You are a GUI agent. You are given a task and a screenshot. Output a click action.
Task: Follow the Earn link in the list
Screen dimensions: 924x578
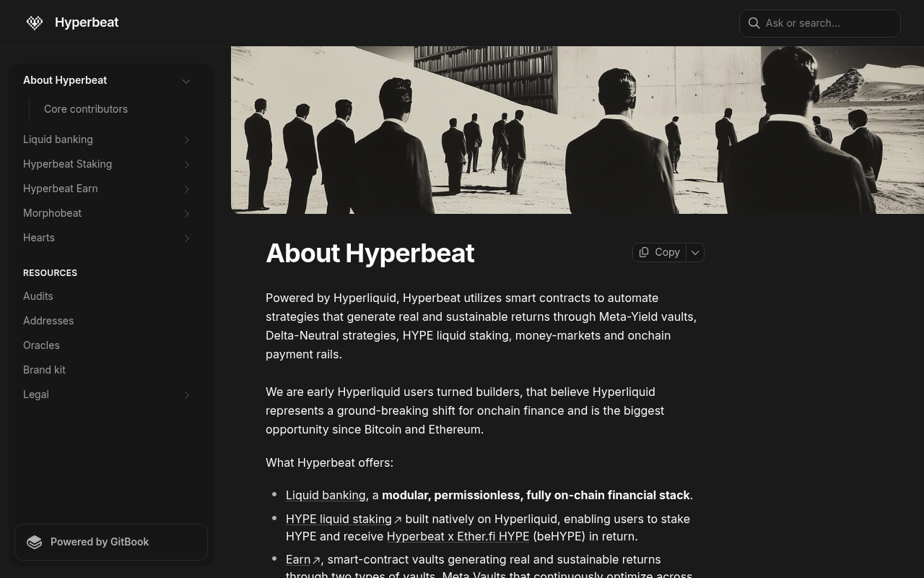click(298, 559)
